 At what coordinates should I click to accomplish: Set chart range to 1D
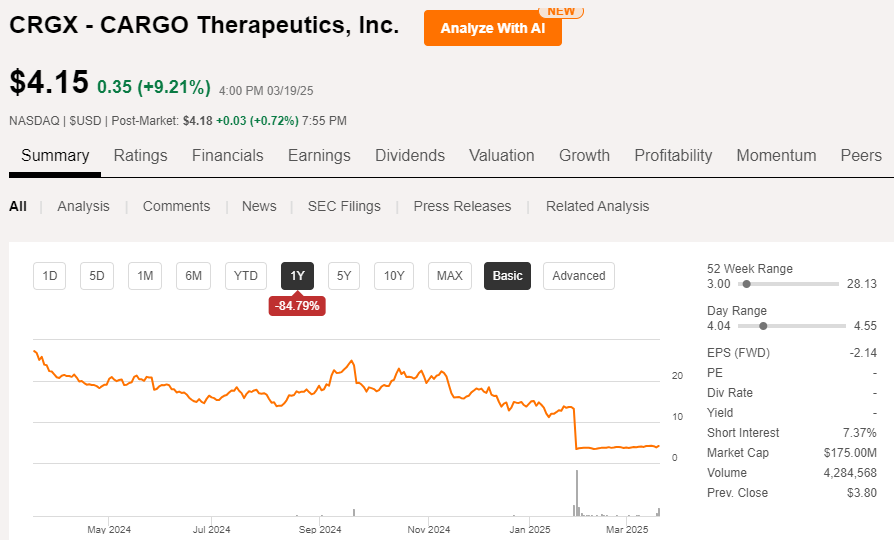coord(50,276)
